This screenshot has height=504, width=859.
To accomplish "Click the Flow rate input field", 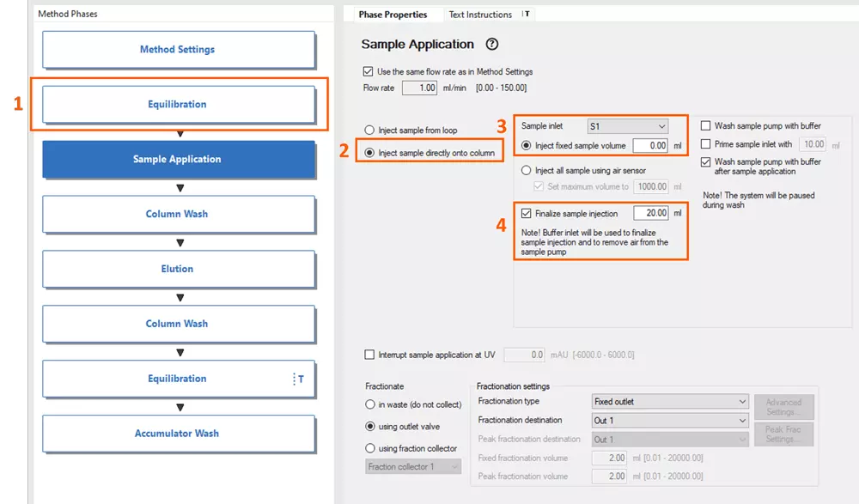I will 420,88.
